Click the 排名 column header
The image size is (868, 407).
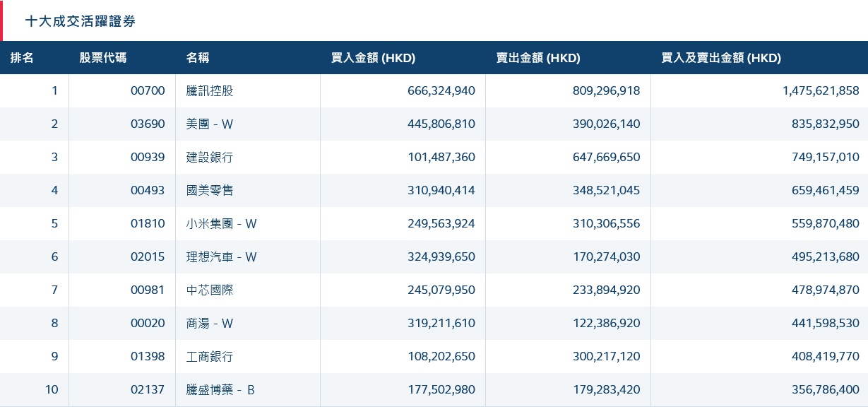[x=22, y=58]
